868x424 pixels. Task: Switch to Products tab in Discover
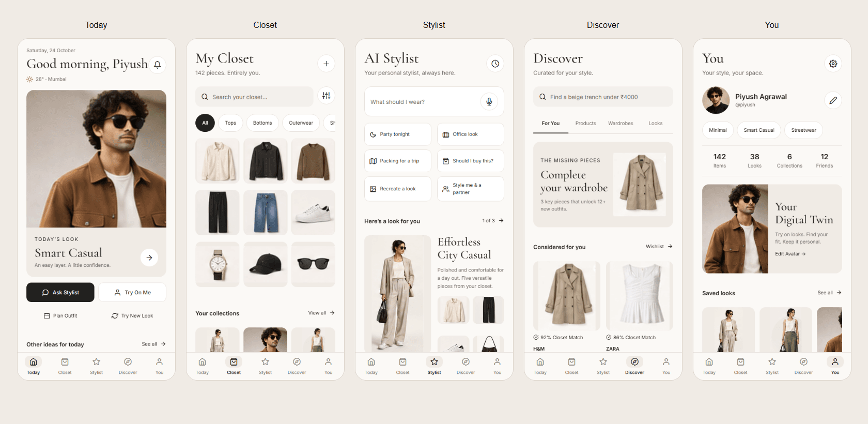585,124
